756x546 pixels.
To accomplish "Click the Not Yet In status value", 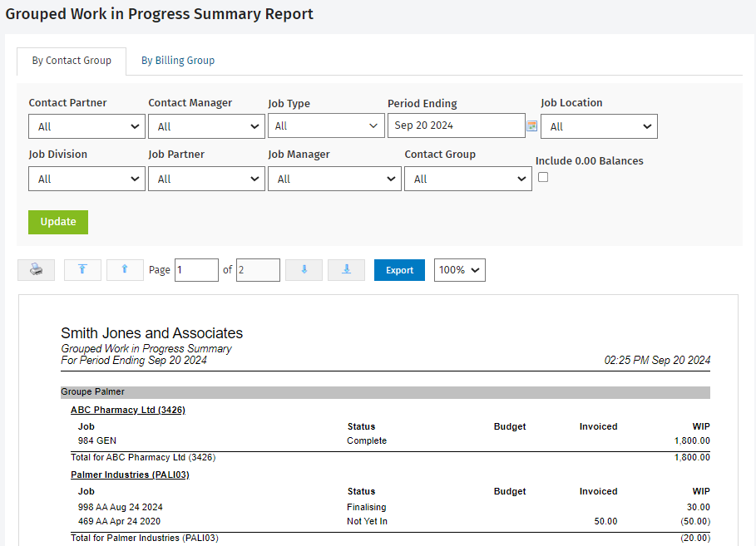I will tap(367, 521).
